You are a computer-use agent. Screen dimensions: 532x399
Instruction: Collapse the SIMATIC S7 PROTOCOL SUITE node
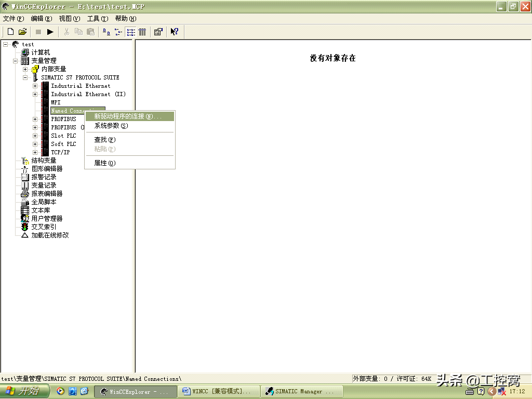(x=25, y=77)
